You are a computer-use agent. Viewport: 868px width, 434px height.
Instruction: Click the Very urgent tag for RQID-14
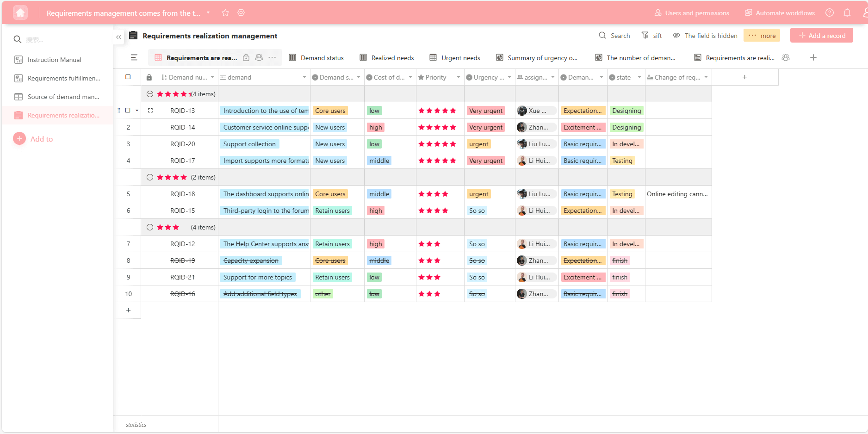click(485, 127)
